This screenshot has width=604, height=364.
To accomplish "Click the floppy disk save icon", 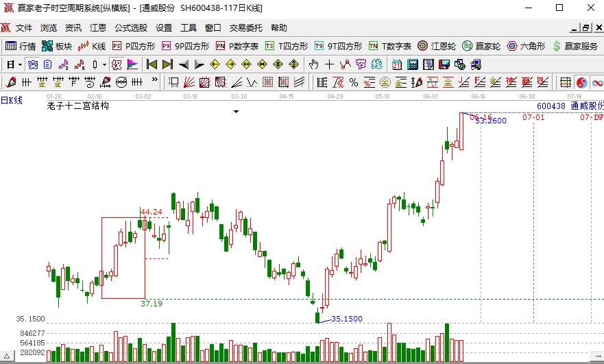I will pos(444,64).
